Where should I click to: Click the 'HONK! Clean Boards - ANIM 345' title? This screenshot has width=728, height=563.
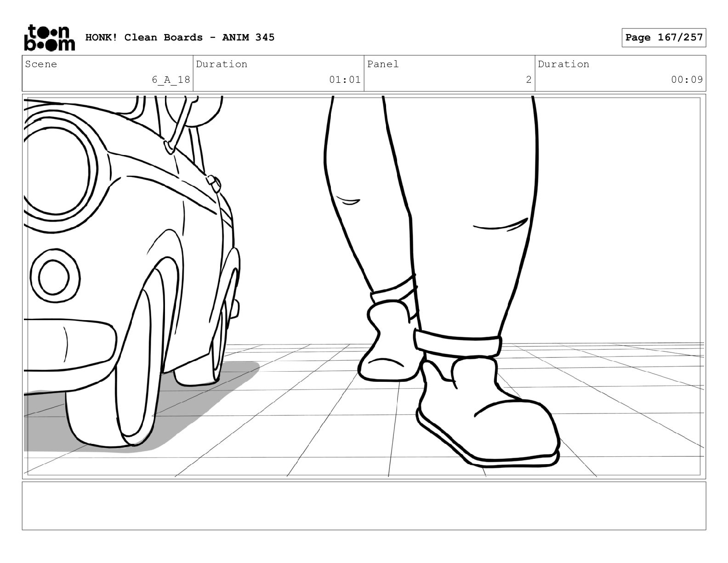tap(180, 37)
